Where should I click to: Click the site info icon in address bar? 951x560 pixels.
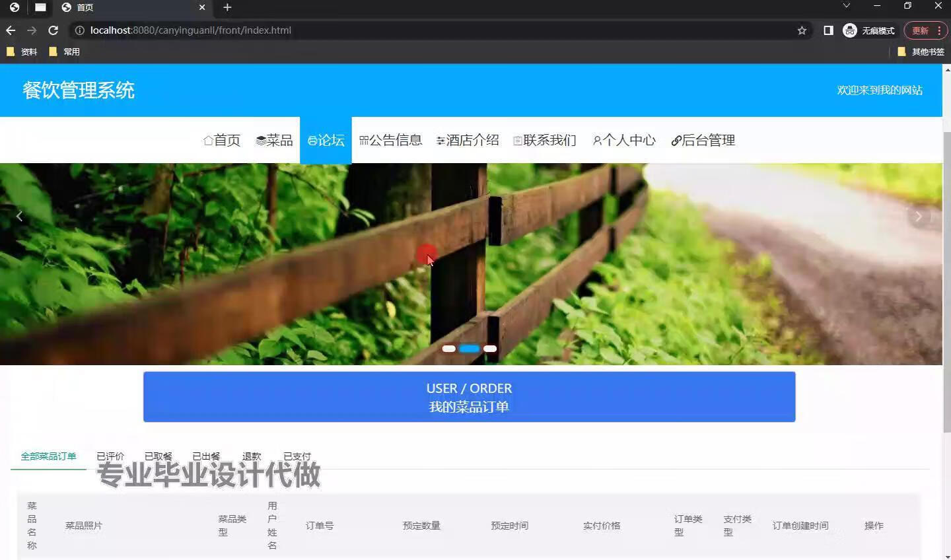[x=79, y=30]
